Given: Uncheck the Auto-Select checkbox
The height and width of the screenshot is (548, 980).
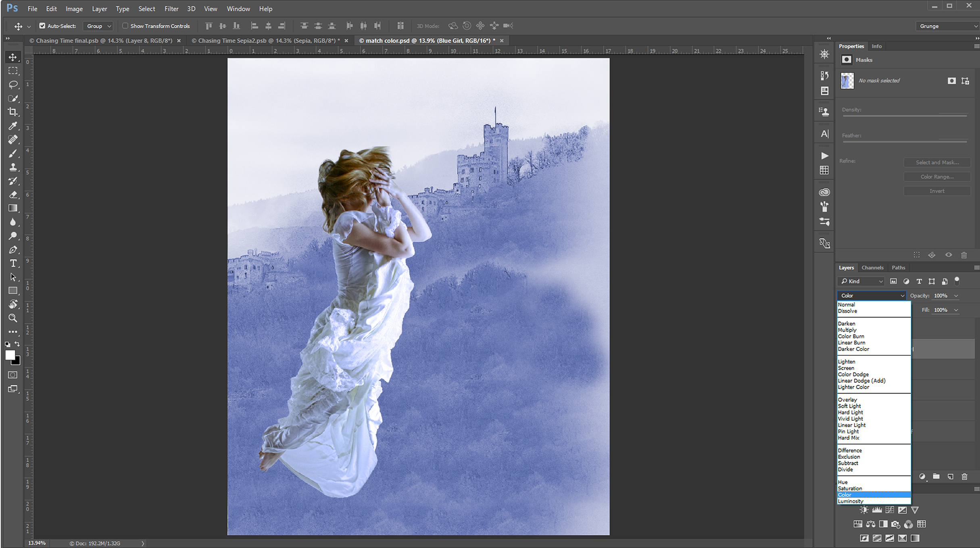Looking at the screenshot, I should [x=42, y=26].
